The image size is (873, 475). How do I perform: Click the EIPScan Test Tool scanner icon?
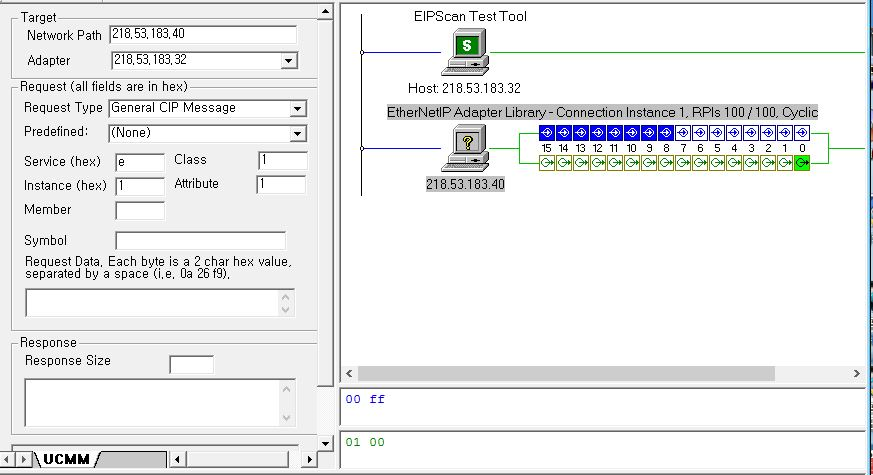(465, 52)
